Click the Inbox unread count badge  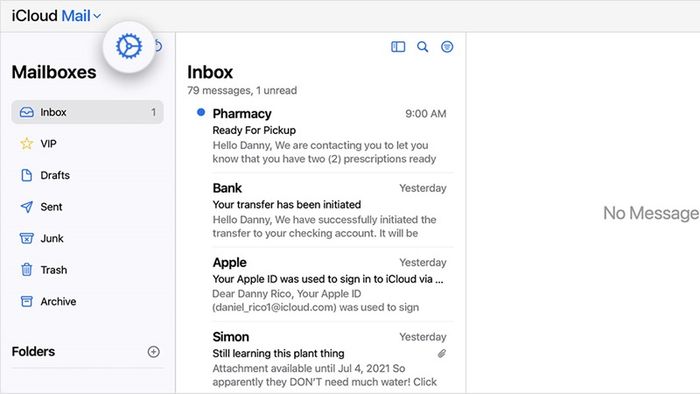click(x=154, y=112)
